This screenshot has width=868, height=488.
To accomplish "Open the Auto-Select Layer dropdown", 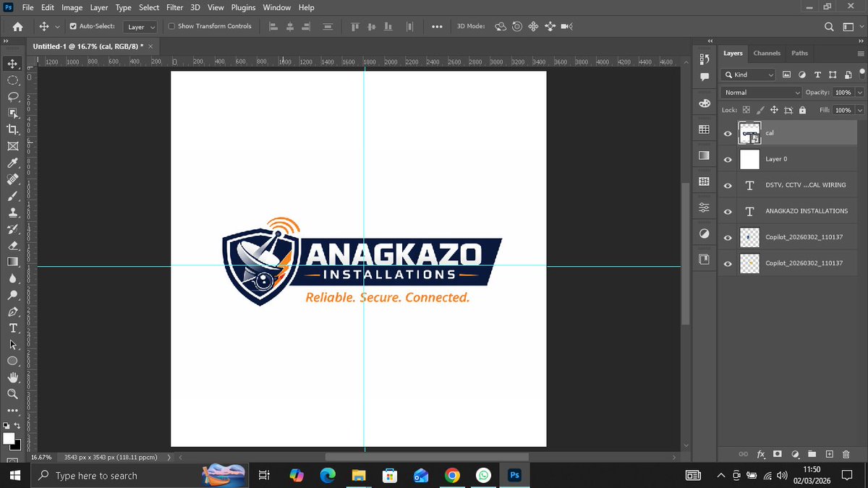I will (x=140, y=27).
